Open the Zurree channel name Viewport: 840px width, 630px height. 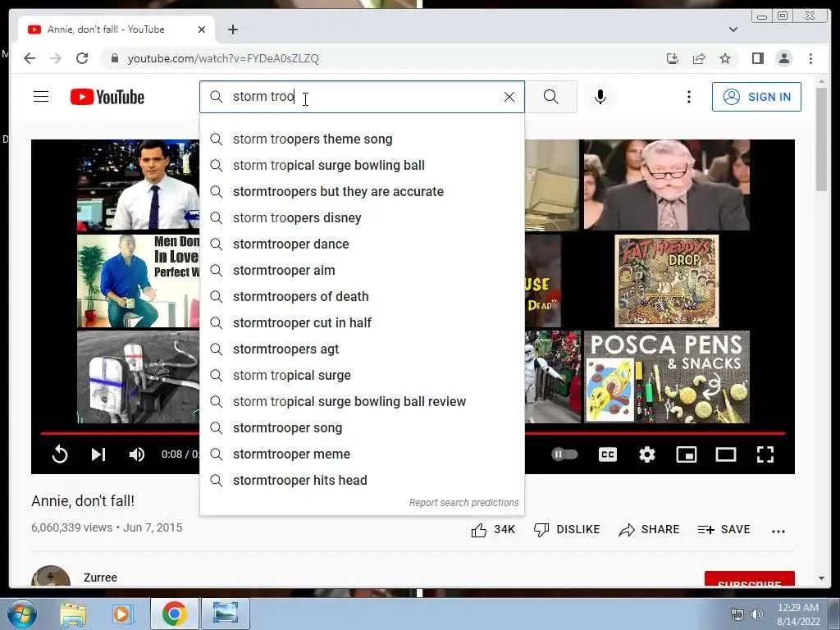tap(100, 577)
